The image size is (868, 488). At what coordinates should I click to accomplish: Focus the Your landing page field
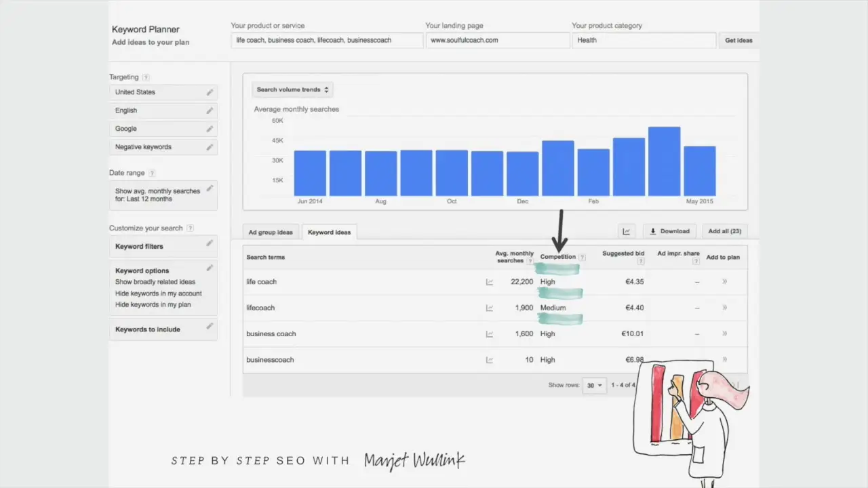click(498, 40)
